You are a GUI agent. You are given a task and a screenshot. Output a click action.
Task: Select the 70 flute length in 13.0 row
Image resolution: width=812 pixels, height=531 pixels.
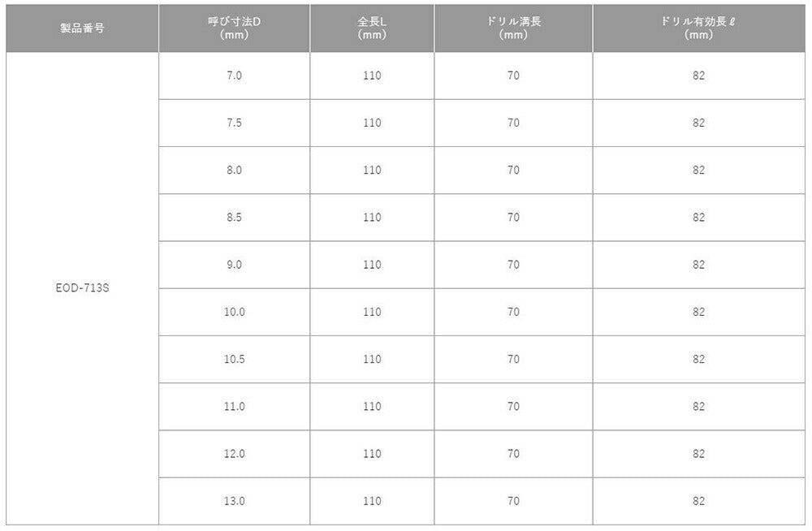point(513,500)
